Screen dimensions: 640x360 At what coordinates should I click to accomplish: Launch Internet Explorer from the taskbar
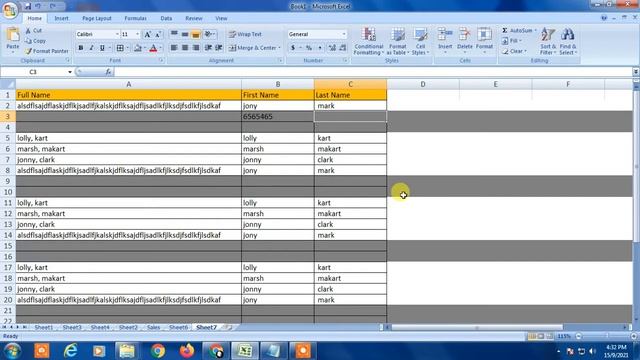point(71,351)
